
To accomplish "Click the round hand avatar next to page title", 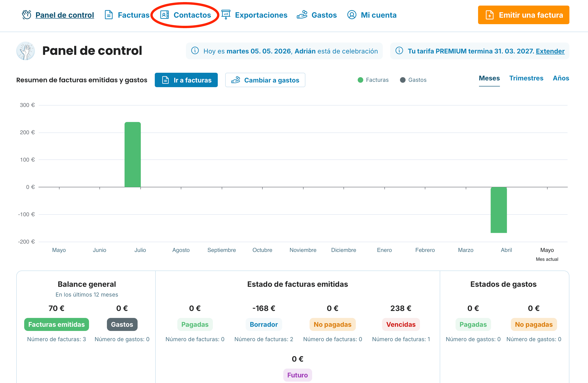I will tap(25, 51).
